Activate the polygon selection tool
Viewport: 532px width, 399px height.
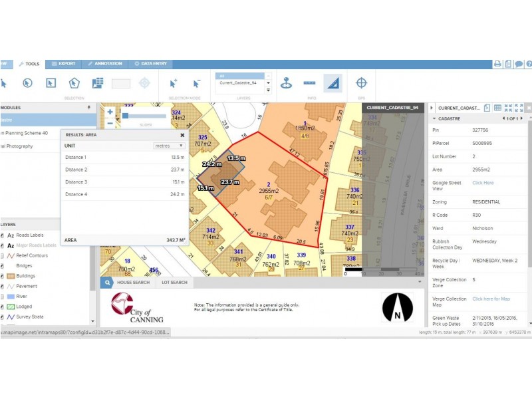74,83
